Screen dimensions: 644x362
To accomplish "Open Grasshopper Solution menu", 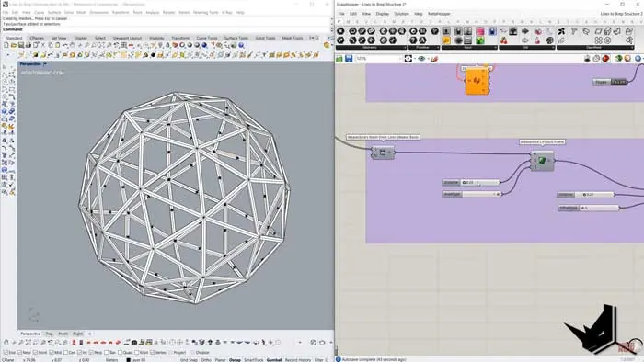I will tap(401, 14).
